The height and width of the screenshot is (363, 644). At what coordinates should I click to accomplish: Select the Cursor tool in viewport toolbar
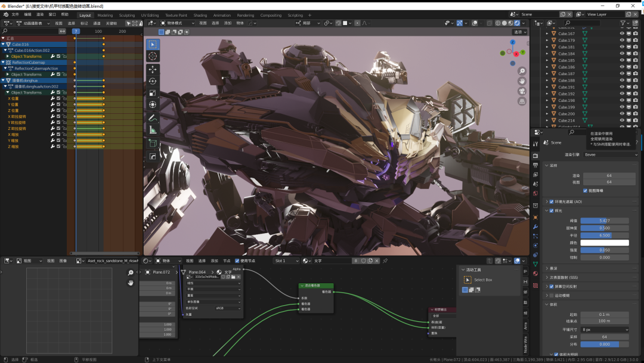pyautogui.click(x=153, y=56)
